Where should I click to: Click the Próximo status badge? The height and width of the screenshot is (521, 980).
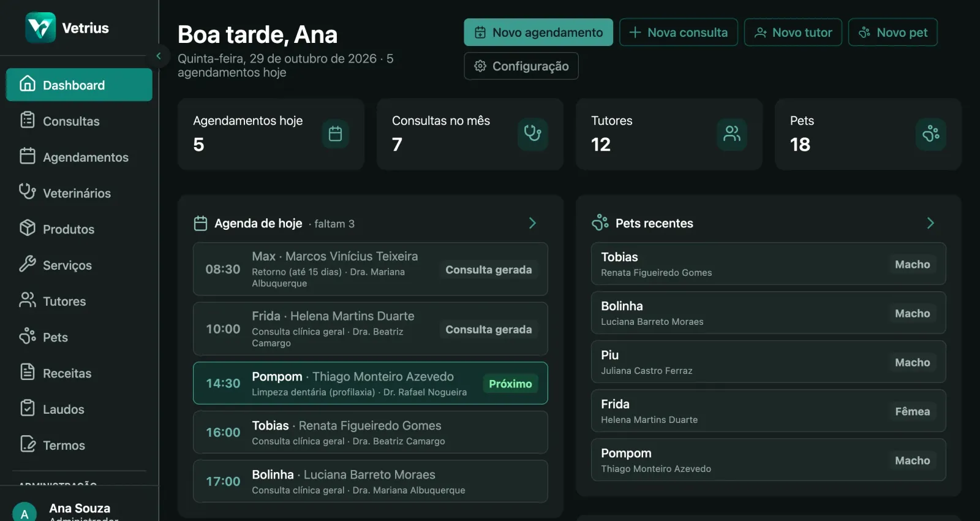point(510,384)
